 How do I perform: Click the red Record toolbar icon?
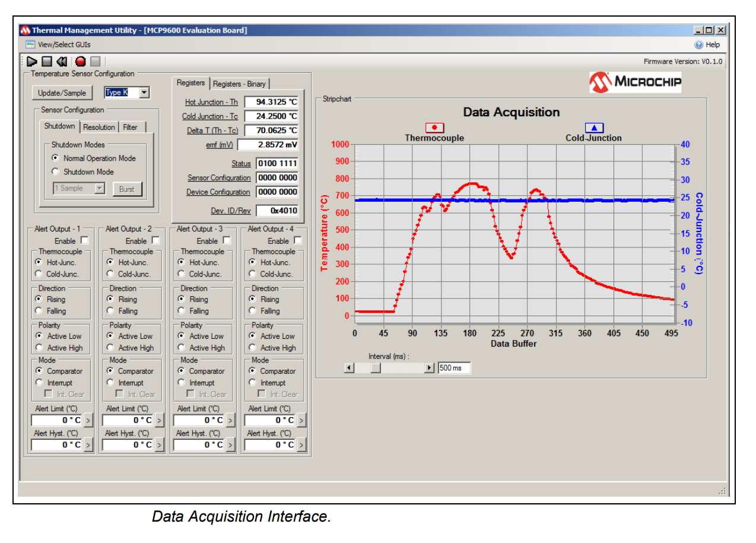click(x=80, y=61)
